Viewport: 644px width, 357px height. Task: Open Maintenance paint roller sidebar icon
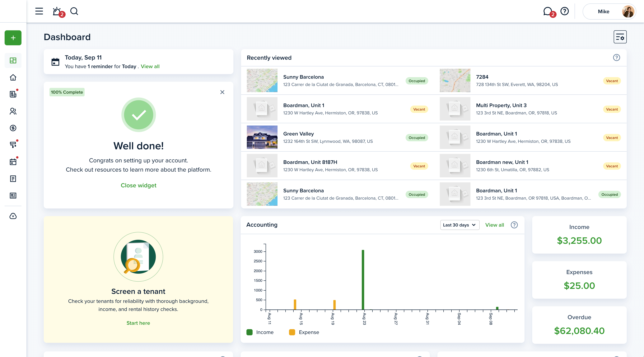point(13,145)
